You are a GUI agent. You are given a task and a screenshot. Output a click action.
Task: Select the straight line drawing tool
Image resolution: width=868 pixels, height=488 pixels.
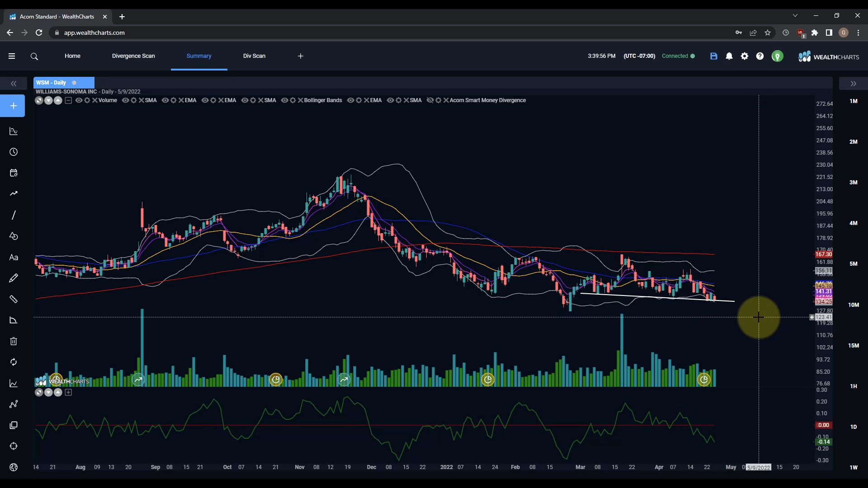[14, 215]
